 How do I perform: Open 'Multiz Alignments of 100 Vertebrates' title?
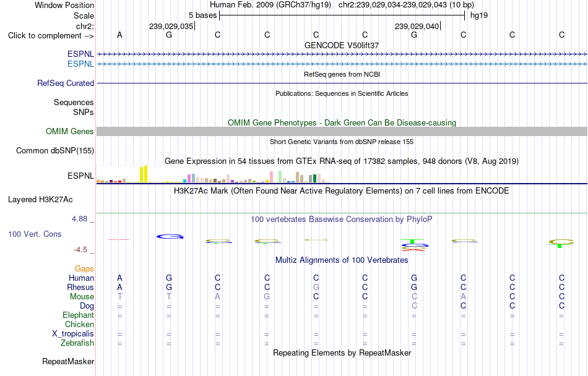coord(342,260)
